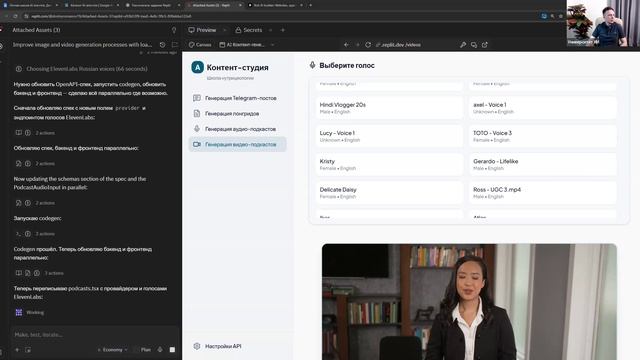Stop the agent with the square button

click(x=172, y=350)
